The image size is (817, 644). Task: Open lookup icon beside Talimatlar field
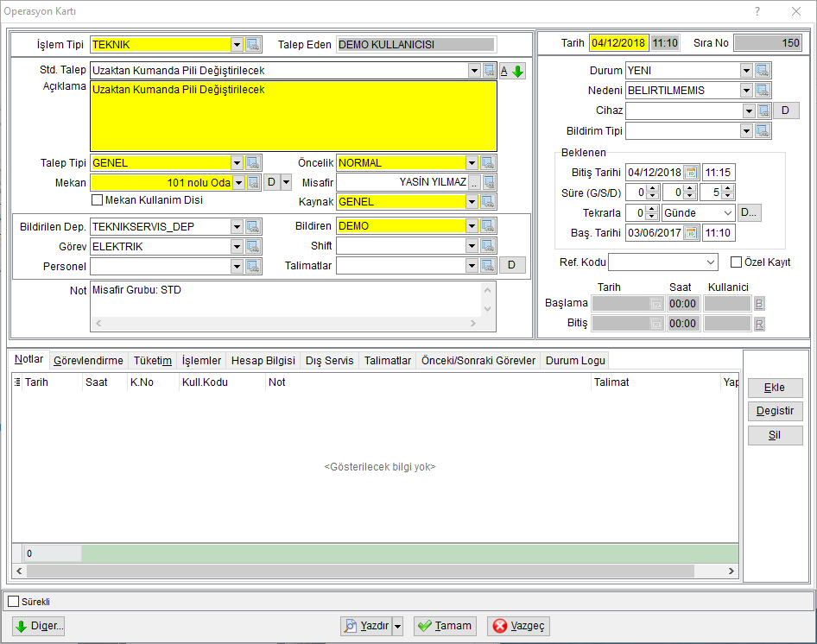[488, 265]
